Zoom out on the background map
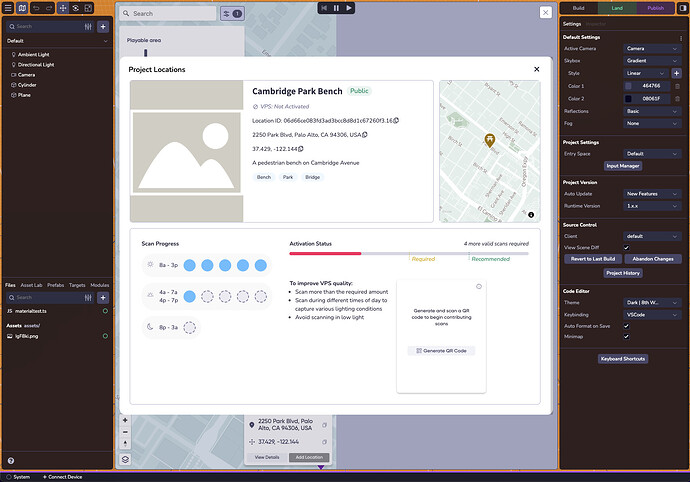 125,432
